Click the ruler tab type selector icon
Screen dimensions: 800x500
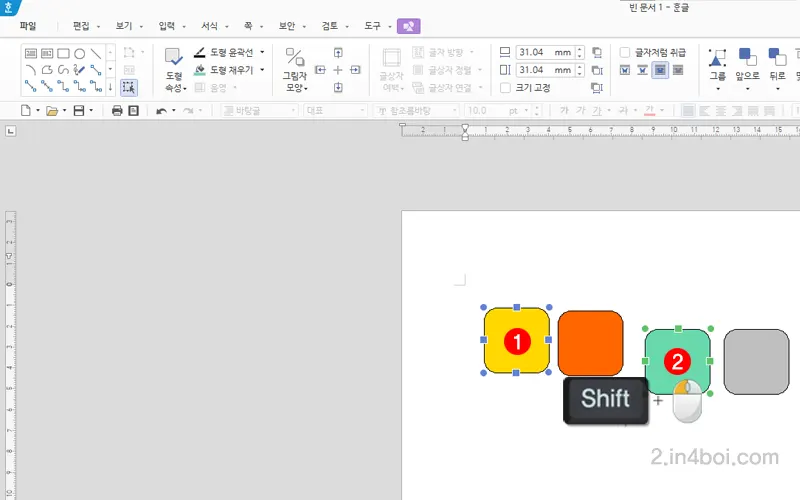pos(11,131)
